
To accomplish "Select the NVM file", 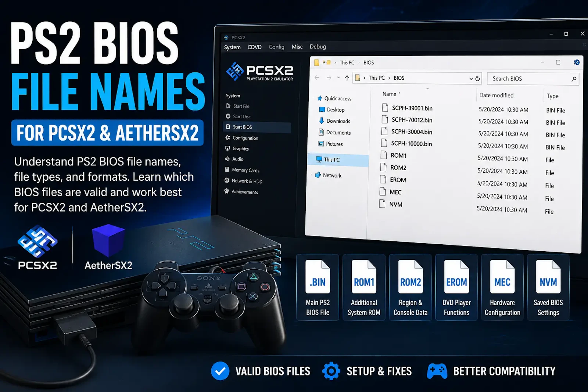I will 391,204.
